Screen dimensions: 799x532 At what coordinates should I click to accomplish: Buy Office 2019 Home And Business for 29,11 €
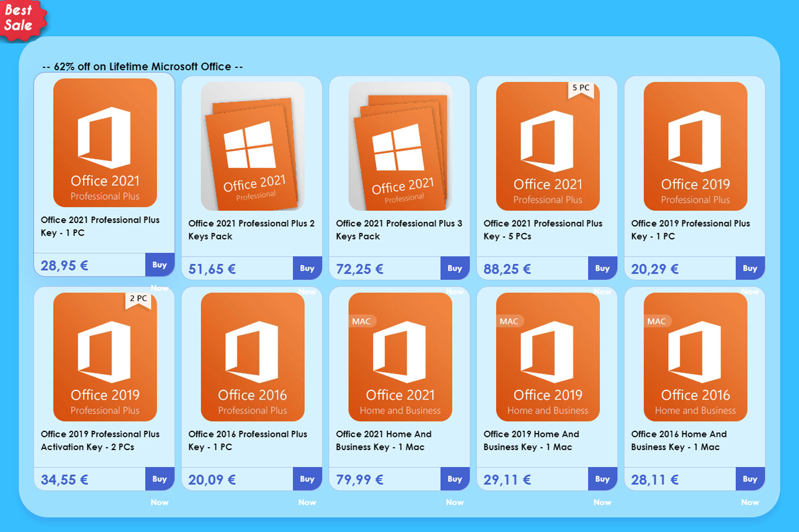click(603, 478)
